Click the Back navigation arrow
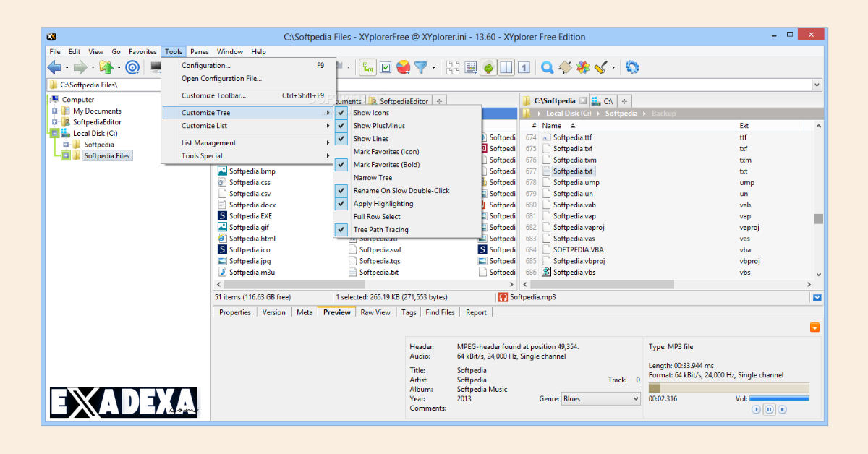868x454 pixels. [54, 67]
